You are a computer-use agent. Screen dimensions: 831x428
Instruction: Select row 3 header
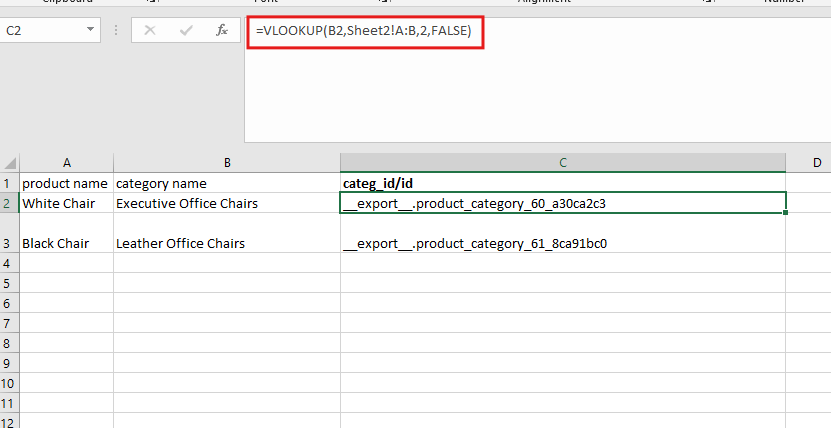(9, 243)
